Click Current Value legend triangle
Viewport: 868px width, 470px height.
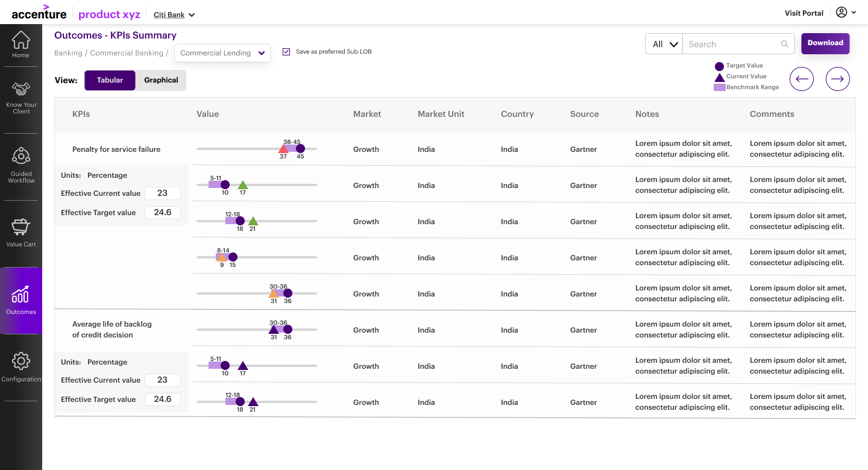719,77
